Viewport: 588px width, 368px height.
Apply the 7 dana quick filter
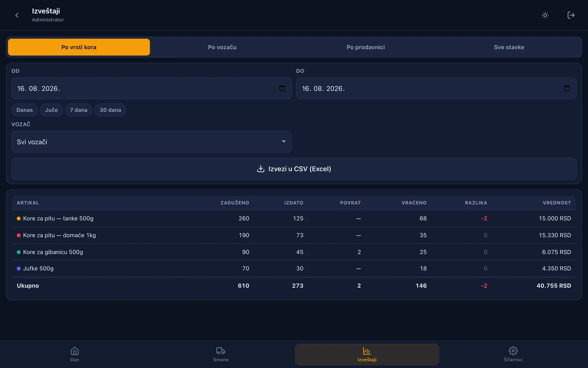point(79,110)
